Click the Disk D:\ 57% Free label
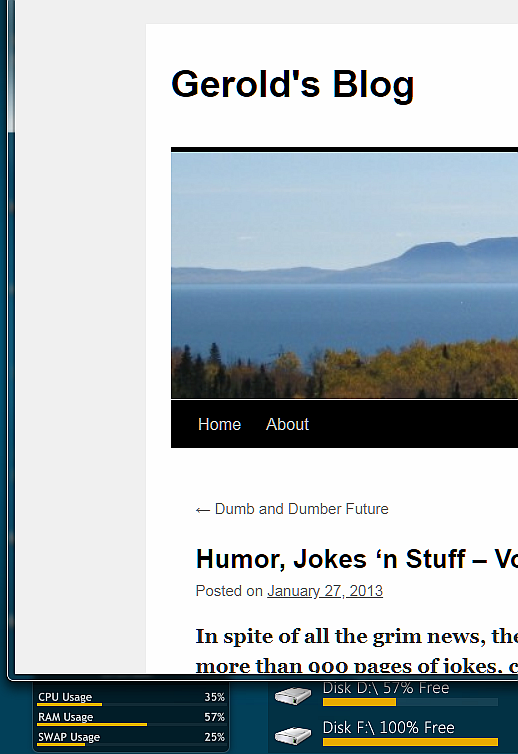Image resolution: width=518 pixels, height=754 pixels. point(386,688)
